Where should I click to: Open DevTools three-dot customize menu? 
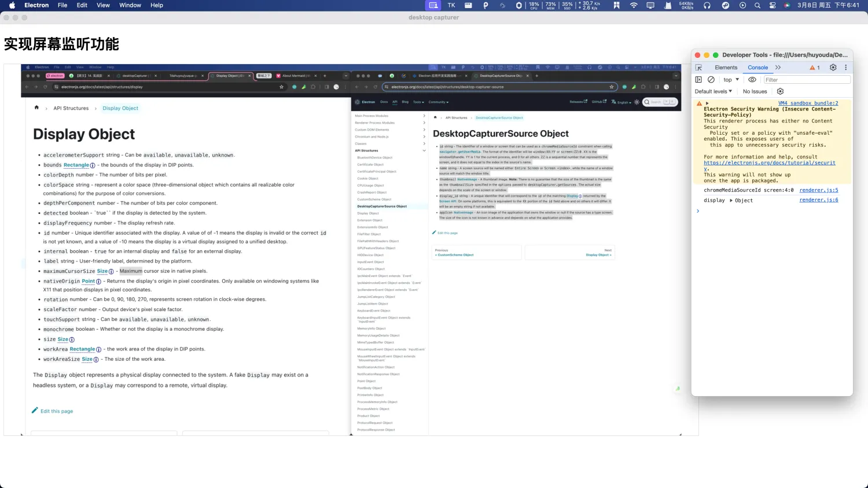(x=845, y=68)
